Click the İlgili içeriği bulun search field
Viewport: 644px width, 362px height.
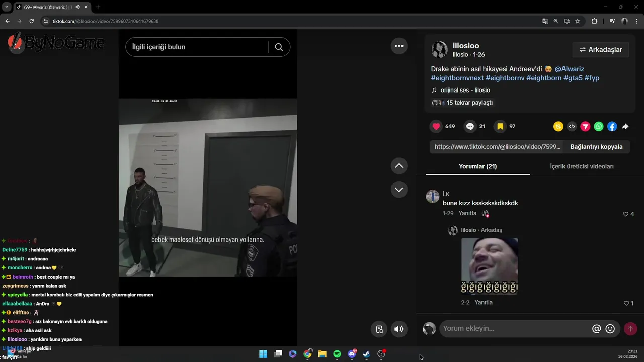pos(197,47)
